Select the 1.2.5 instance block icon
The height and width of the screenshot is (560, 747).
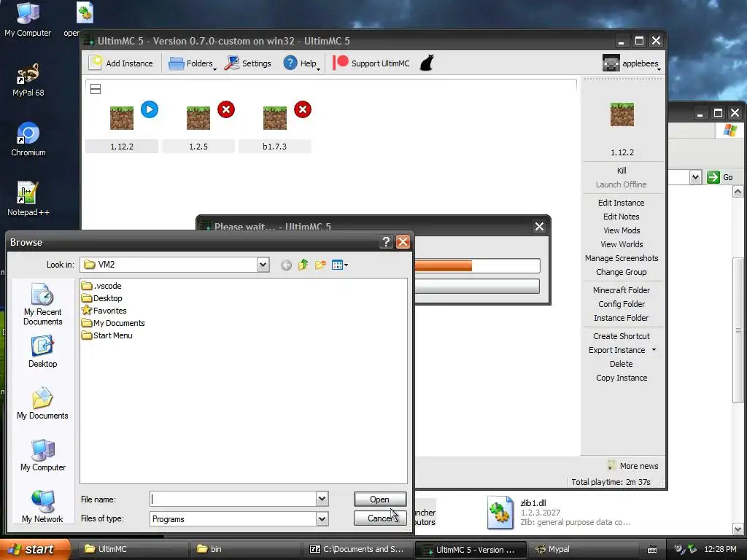point(198,117)
